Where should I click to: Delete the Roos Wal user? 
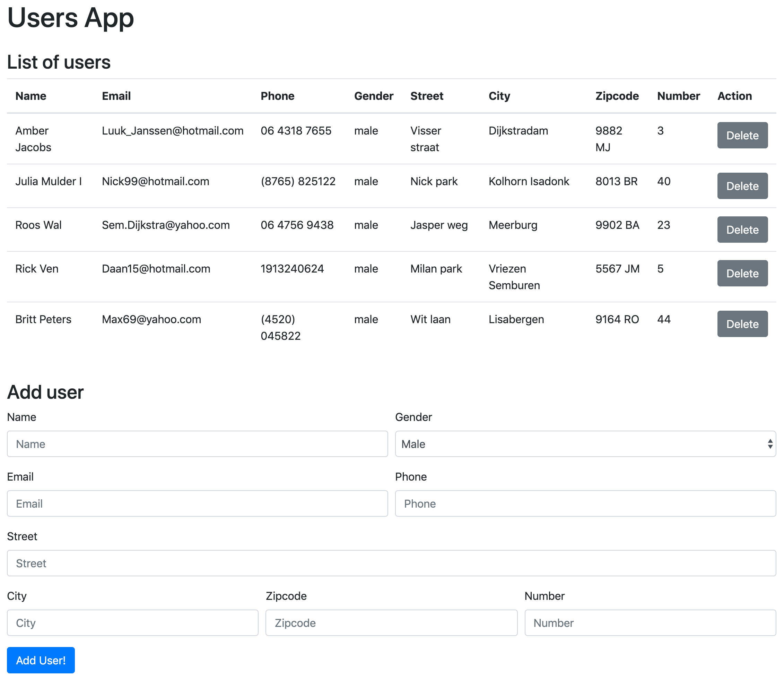point(742,230)
